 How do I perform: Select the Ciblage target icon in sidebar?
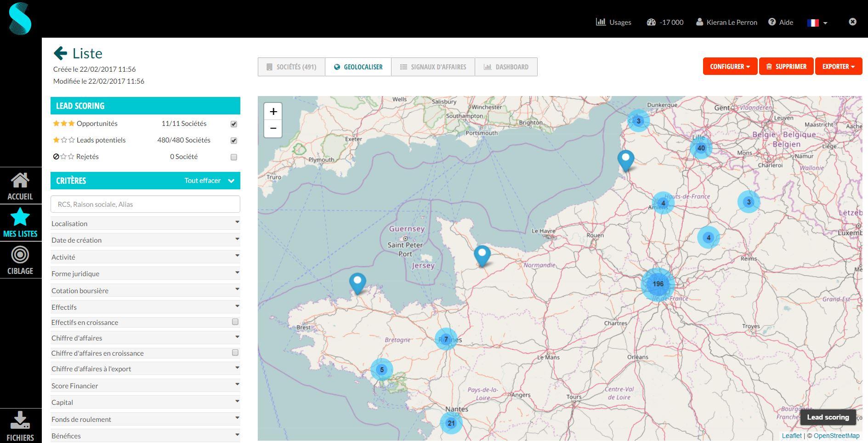(x=20, y=255)
